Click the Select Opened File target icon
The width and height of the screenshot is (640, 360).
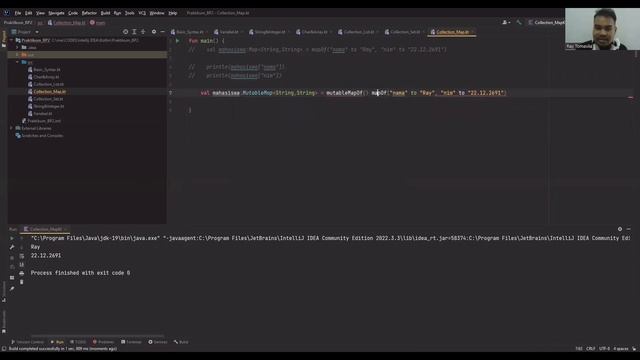pyautogui.click(x=125, y=32)
